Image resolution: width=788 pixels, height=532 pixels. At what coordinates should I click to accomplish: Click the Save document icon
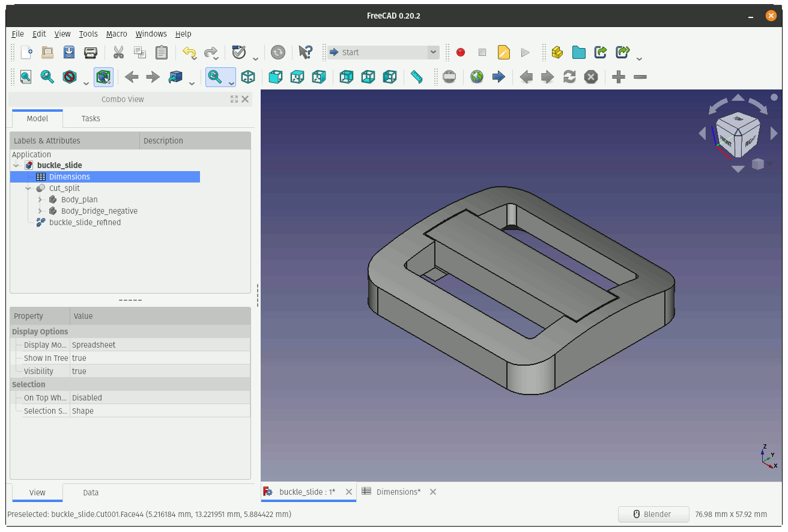69,52
